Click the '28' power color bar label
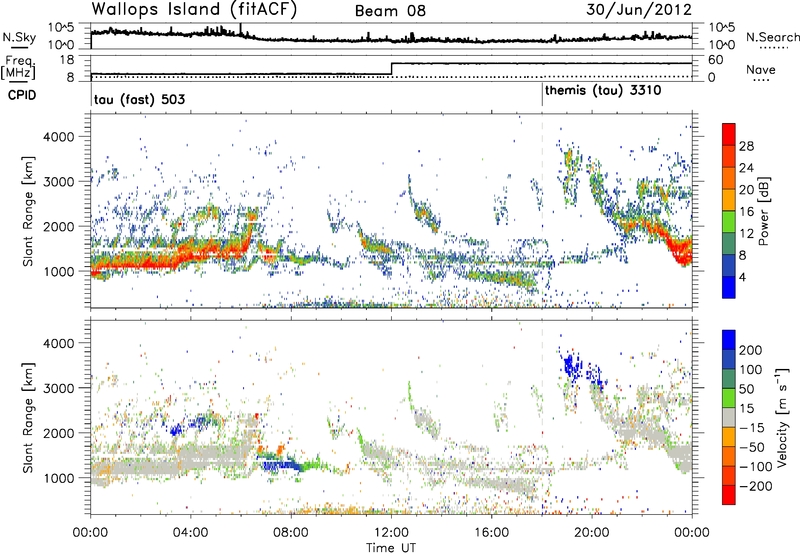Viewport: 800px width, 554px height. pyautogui.click(x=746, y=146)
